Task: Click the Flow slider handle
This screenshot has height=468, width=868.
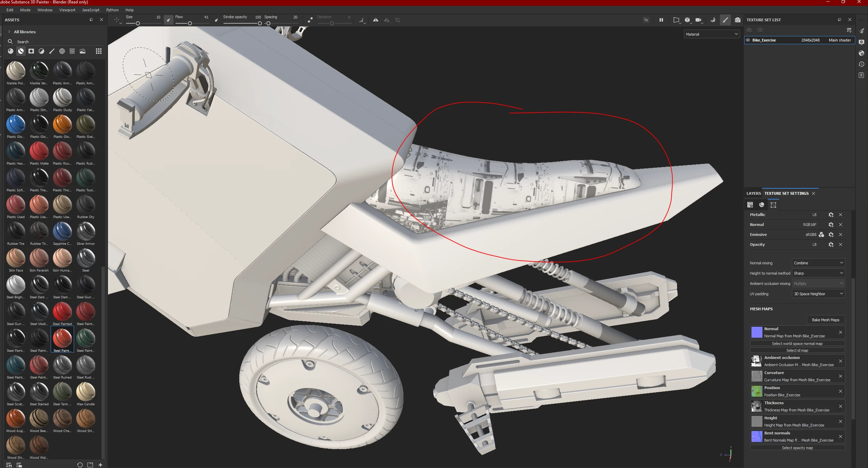Action: point(190,23)
